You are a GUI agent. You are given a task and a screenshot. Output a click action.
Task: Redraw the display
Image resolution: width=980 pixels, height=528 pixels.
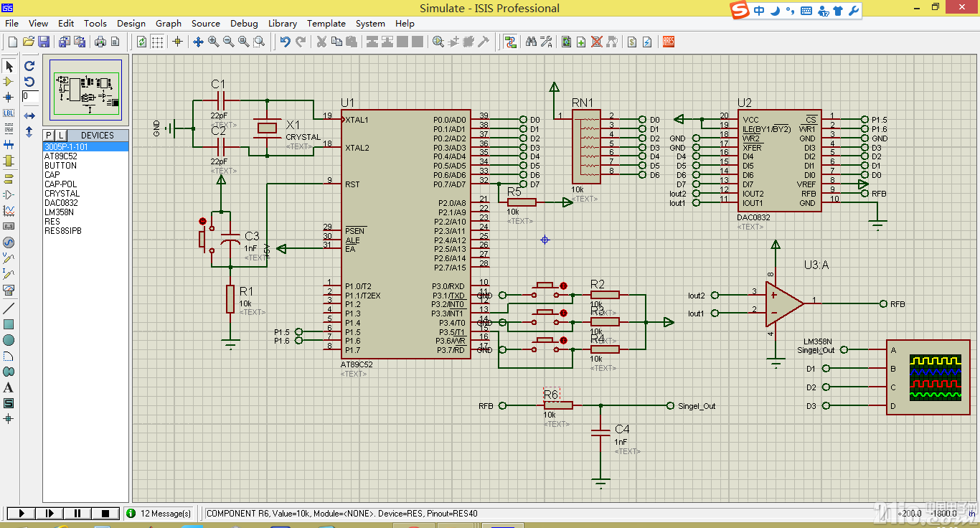(141, 42)
